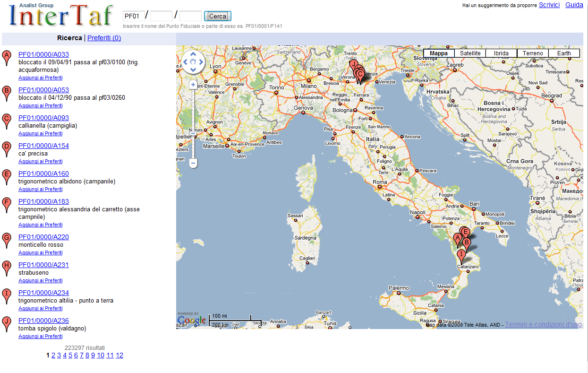Click the Cerca search button
588x373 pixels.
[x=218, y=16]
